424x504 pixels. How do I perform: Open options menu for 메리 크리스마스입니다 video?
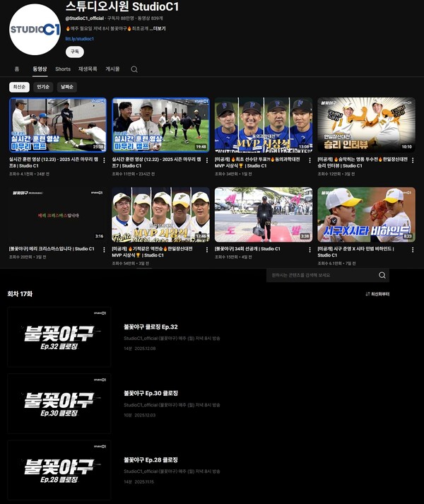[x=104, y=250]
